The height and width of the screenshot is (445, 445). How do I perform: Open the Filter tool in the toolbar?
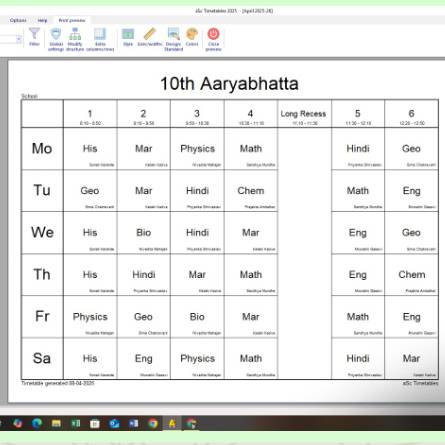click(x=34, y=37)
